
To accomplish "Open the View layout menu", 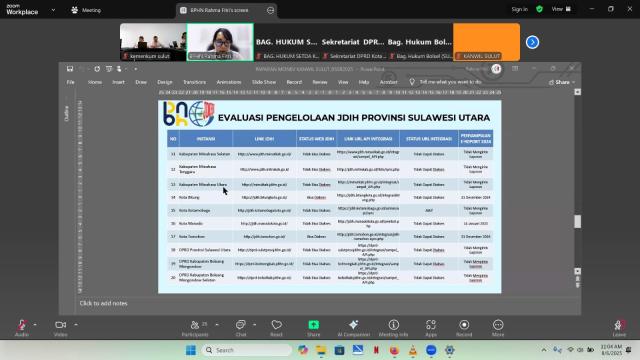I will (561, 9).
